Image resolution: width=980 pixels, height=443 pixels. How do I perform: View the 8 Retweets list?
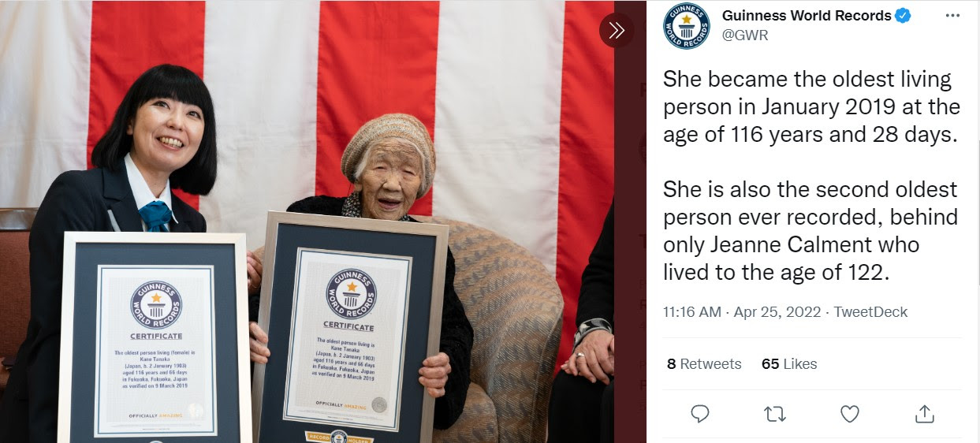coord(704,363)
